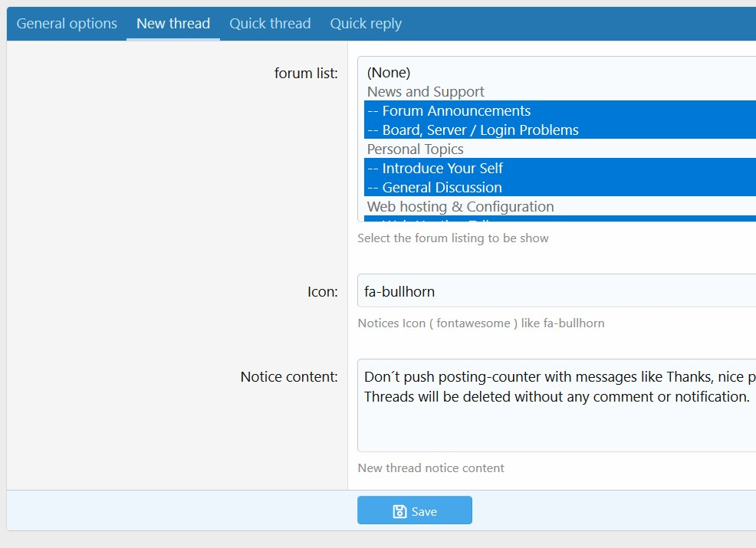Screen dimensions: 756x548
Task: Switch to the General options tab
Action: pyautogui.click(x=67, y=24)
